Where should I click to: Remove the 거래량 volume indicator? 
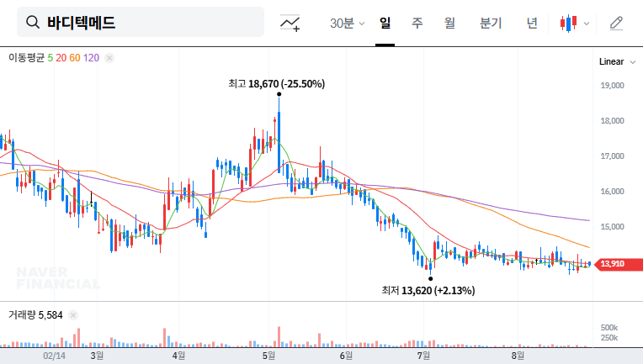coord(73,315)
